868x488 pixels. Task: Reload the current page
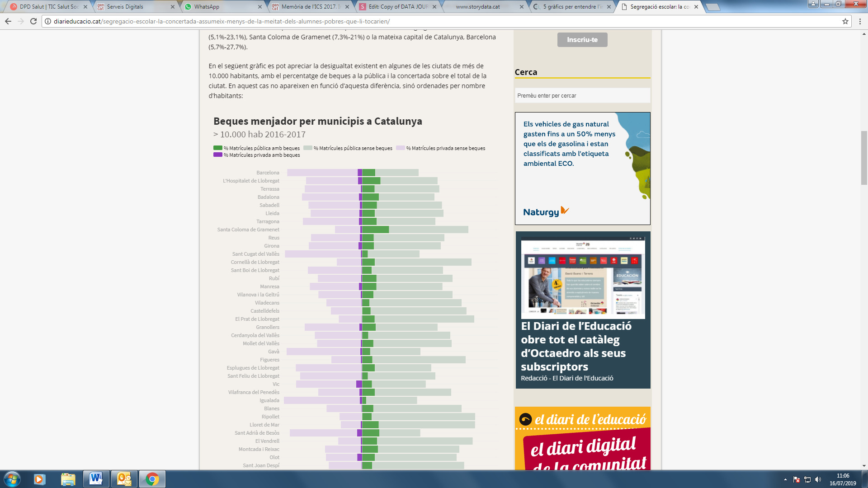click(x=33, y=21)
